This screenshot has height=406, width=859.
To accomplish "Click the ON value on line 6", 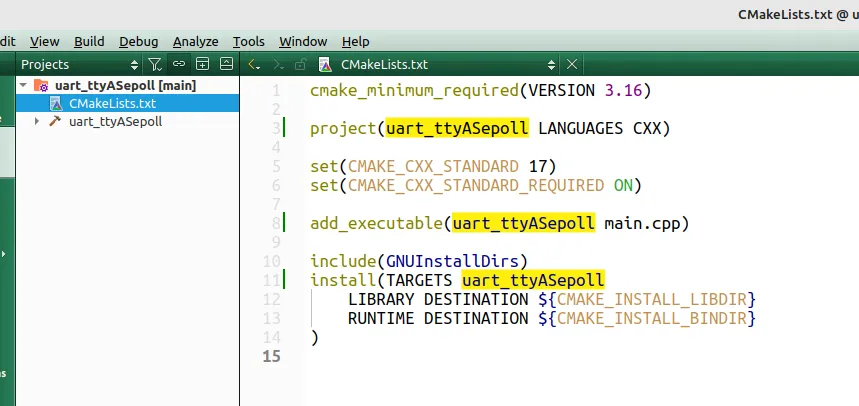I will point(623,186).
